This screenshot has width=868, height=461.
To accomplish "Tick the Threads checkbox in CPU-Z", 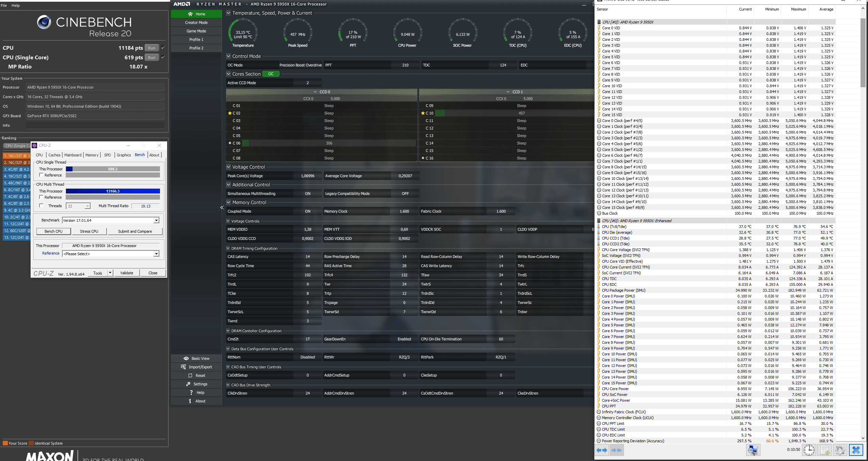I will 41,206.
